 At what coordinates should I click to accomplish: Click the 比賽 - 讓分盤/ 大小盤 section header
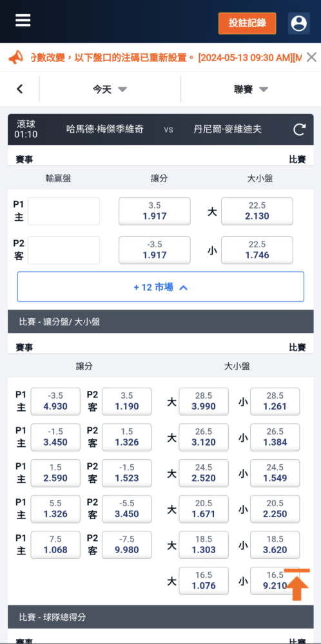click(160, 321)
